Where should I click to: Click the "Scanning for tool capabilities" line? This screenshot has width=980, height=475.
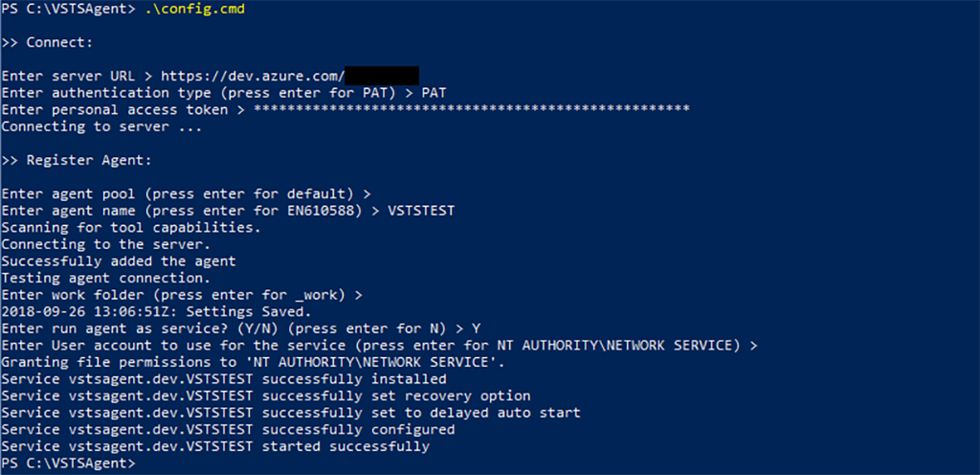pos(131,228)
